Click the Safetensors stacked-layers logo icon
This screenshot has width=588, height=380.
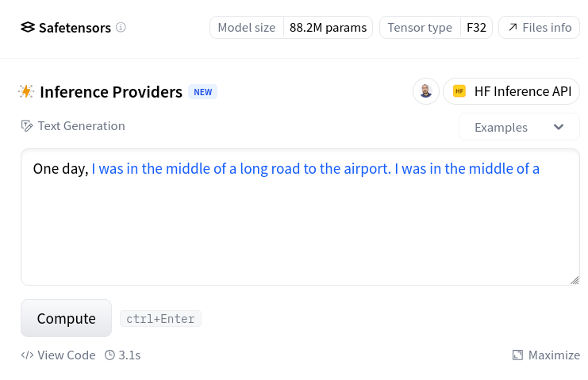[28, 28]
